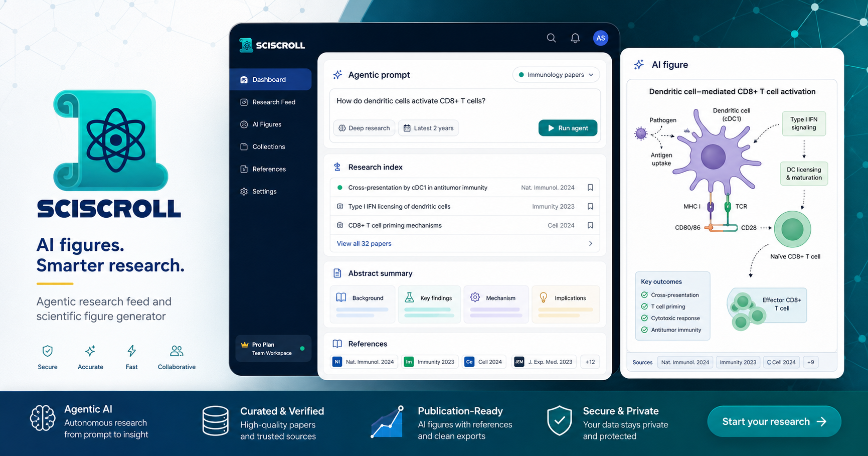This screenshot has width=868, height=456.
Task: Select the Mechanism summary card
Action: pyautogui.click(x=496, y=304)
